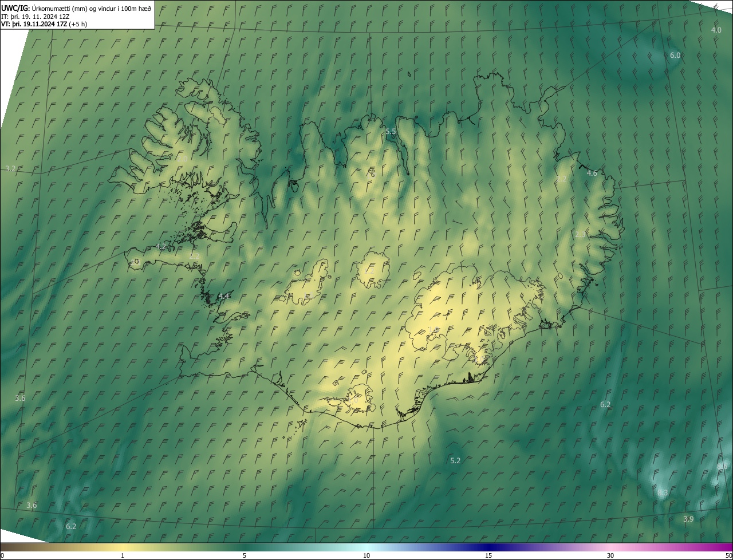Click the 6.2 value southeast of Iceland
Viewport: 733px width, 560px height.
pyautogui.click(x=605, y=404)
